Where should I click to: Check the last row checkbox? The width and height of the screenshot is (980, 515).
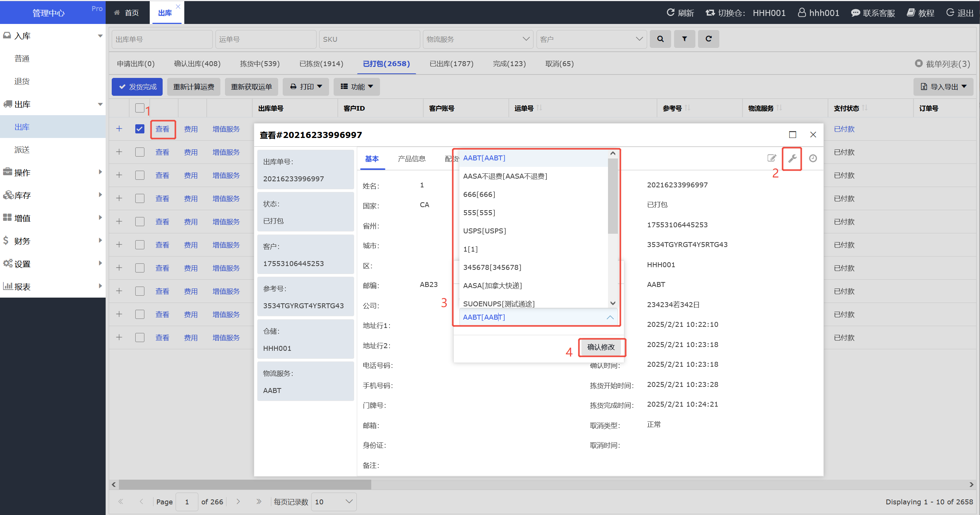(x=139, y=338)
